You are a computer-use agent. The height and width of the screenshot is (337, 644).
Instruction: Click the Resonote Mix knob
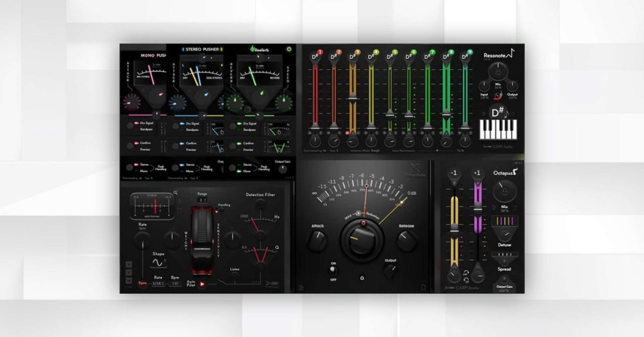498,71
